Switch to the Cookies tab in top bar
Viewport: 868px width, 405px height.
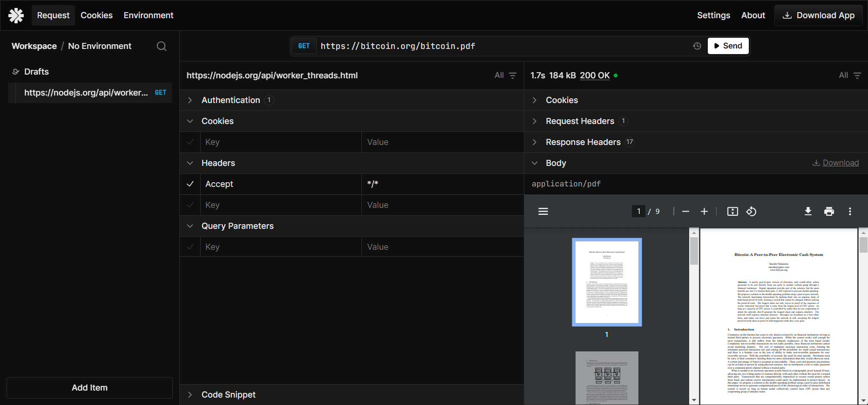click(96, 15)
